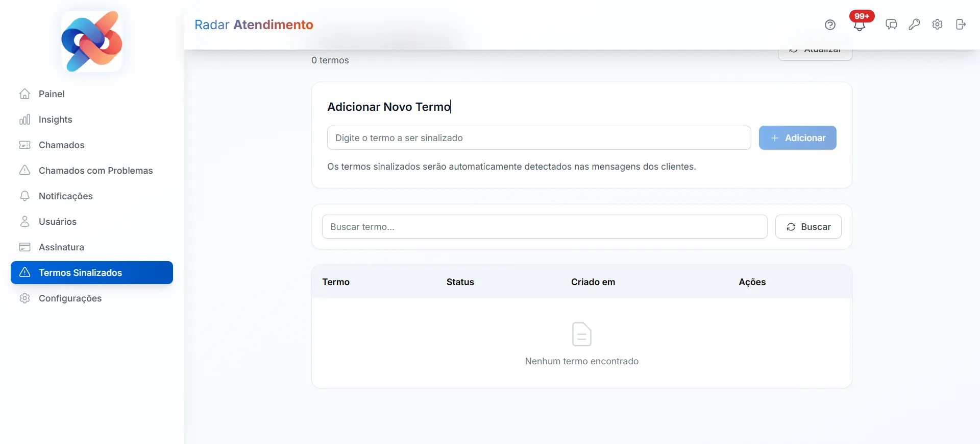Viewport: 980px width, 444px height.
Task: Click 'Nenhum termo encontrado' empty message
Action: coord(582,361)
